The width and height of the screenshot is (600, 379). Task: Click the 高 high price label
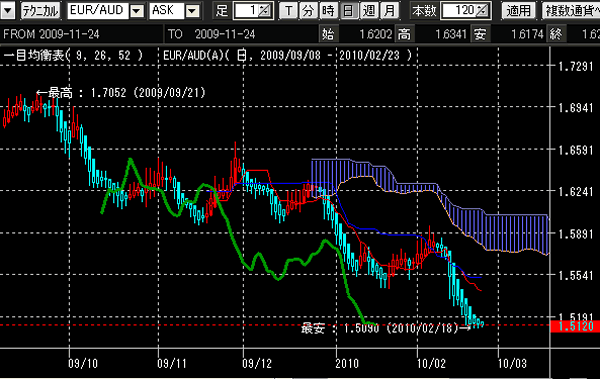(x=404, y=34)
